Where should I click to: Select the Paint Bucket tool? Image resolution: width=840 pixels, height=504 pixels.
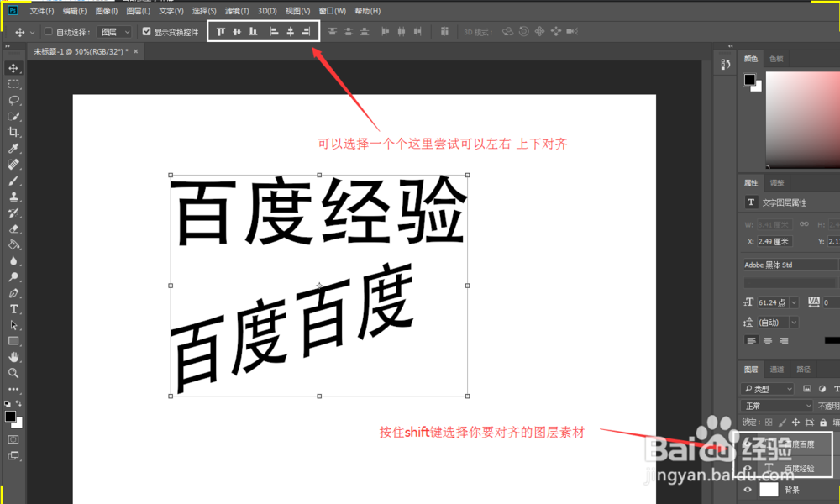pyautogui.click(x=13, y=244)
